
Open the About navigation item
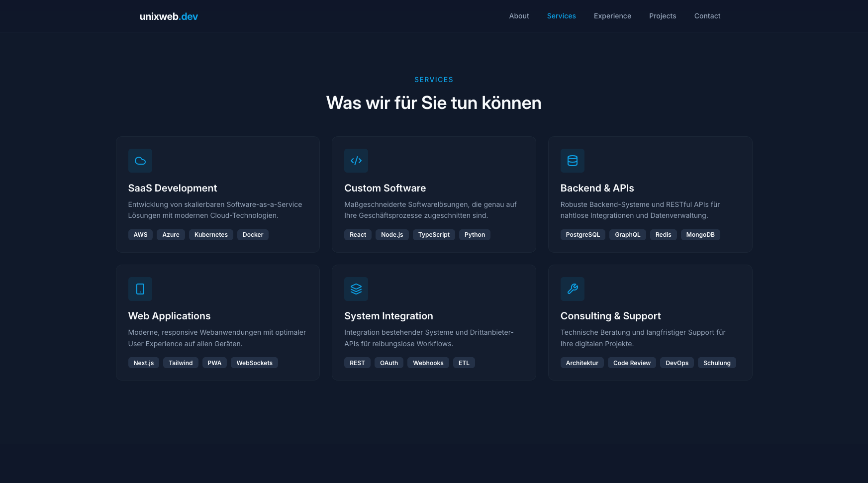[x=519, y=16]
